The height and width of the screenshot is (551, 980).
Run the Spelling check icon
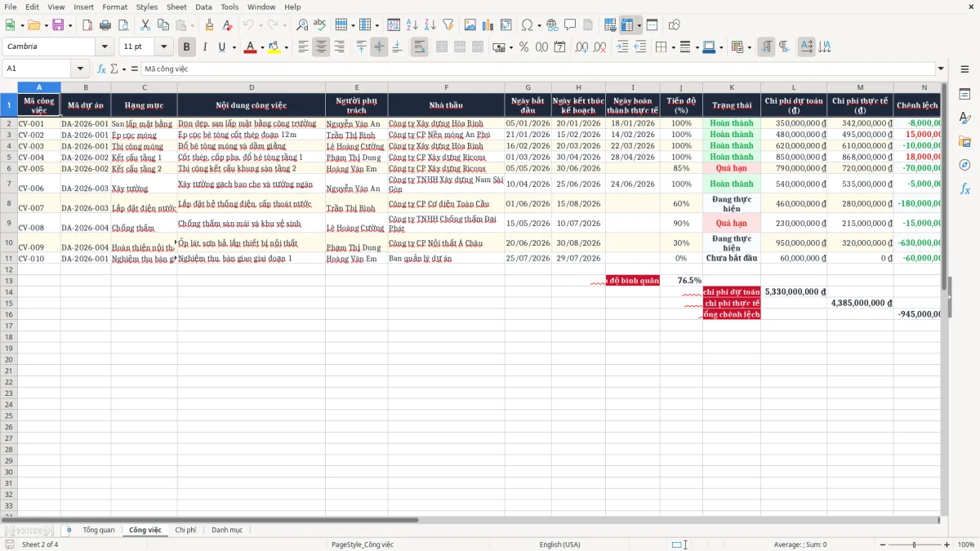[319, 25]
